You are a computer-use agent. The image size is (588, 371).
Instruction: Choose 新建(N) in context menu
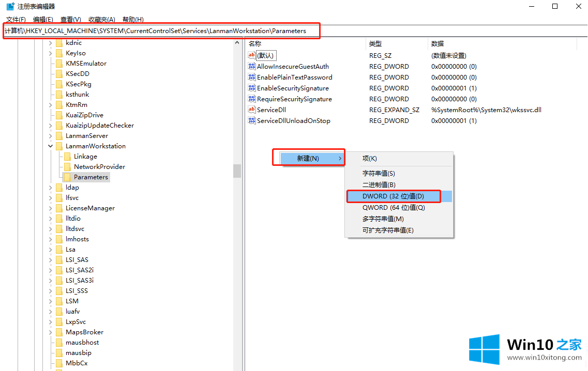pos(312,158)
